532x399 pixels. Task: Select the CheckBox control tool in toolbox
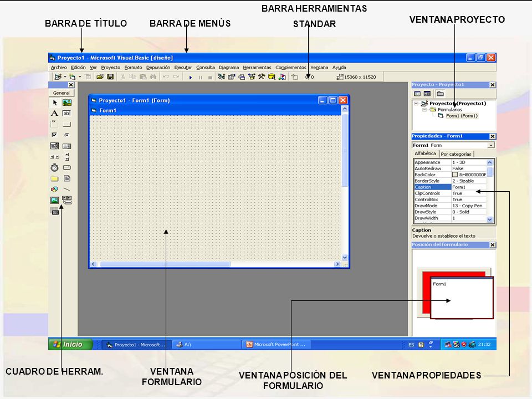[55, 135]
